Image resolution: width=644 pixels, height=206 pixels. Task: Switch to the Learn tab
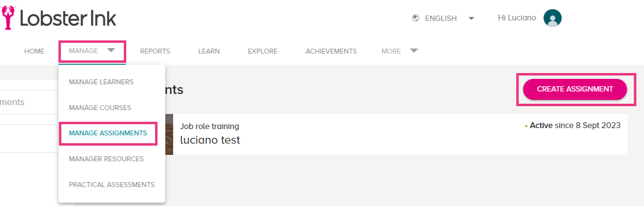tap(209, 51)
